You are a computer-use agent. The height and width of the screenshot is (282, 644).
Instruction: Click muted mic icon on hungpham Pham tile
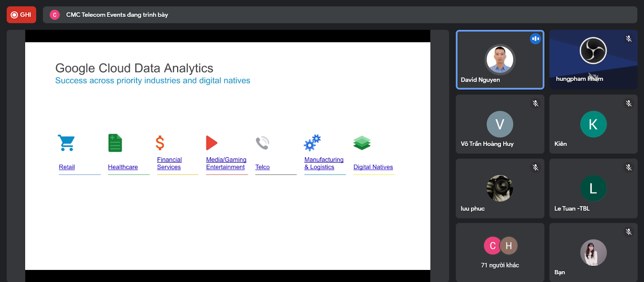click(629, 39)
